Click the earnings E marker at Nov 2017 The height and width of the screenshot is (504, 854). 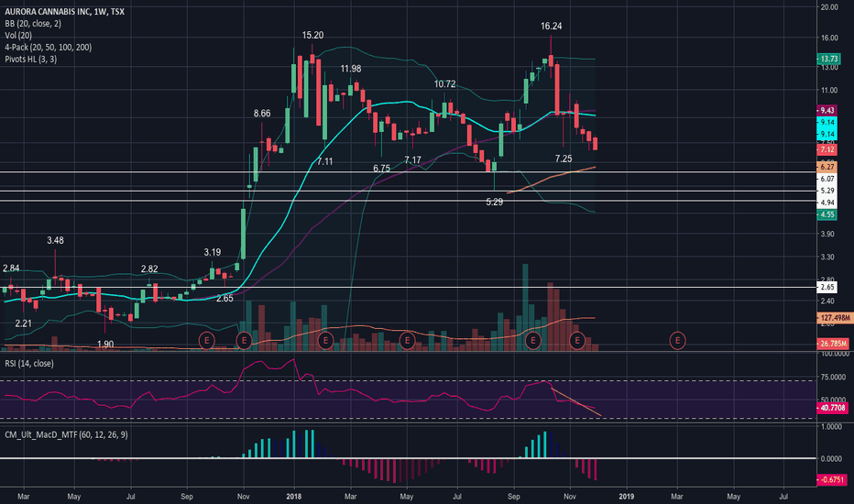[244, 341]
